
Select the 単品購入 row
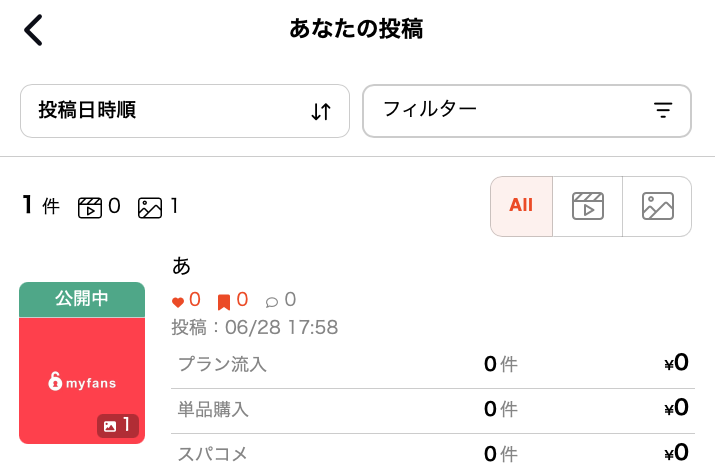433,409
